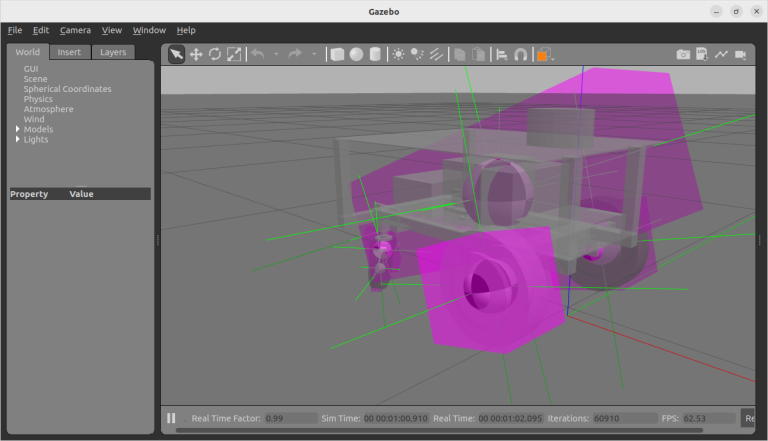Screen dimensions: 768x441
Task: Select the scale mode tool
Action: tap(234, 54)
